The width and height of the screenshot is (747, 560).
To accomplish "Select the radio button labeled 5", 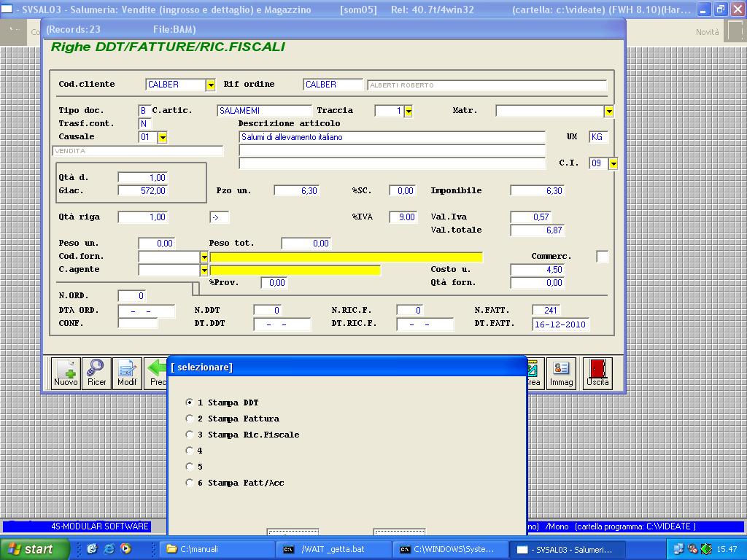I will [x=190, y=467].
